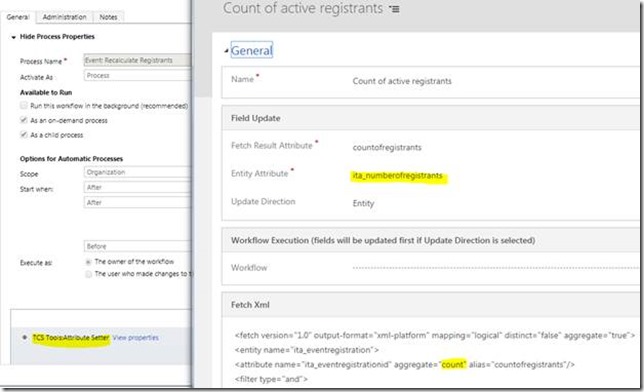Image resolution: width=644 pixels, height=392 pixels.
Task: Toggle As an on-demand process checkbox
Action: coord(24,120)
